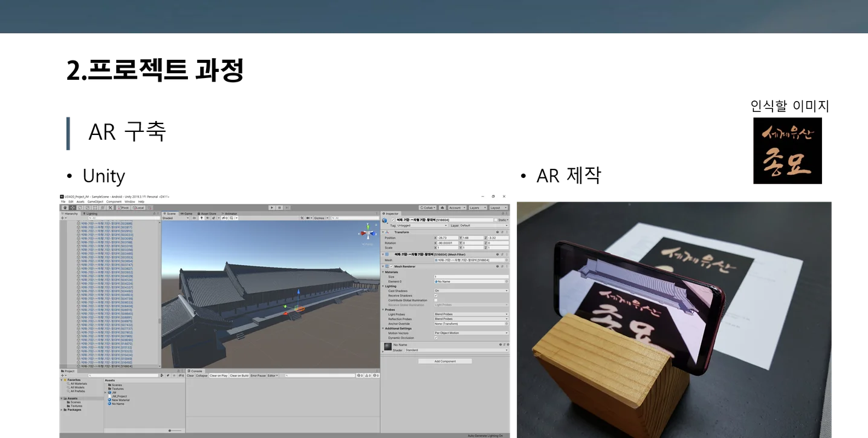This screenshot has height=438, width=868.
Task: Switch to the Animator tab
Action: pos(230,214)
